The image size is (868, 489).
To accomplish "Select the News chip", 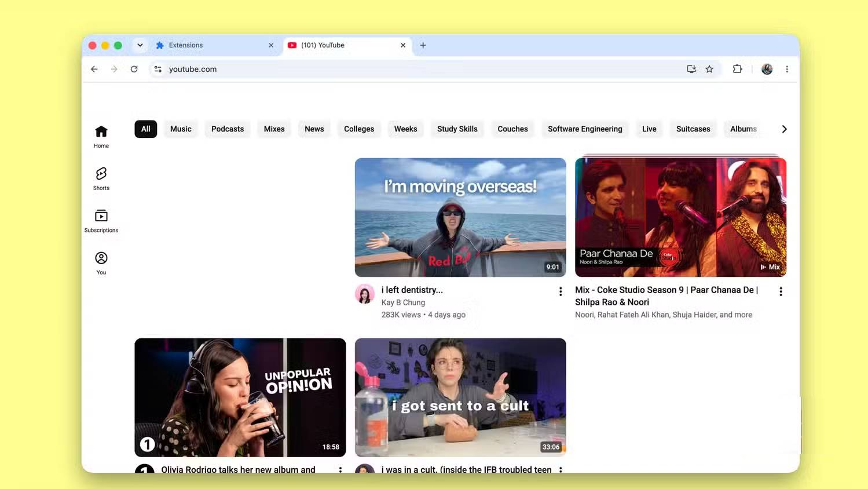I will [314, 129].
